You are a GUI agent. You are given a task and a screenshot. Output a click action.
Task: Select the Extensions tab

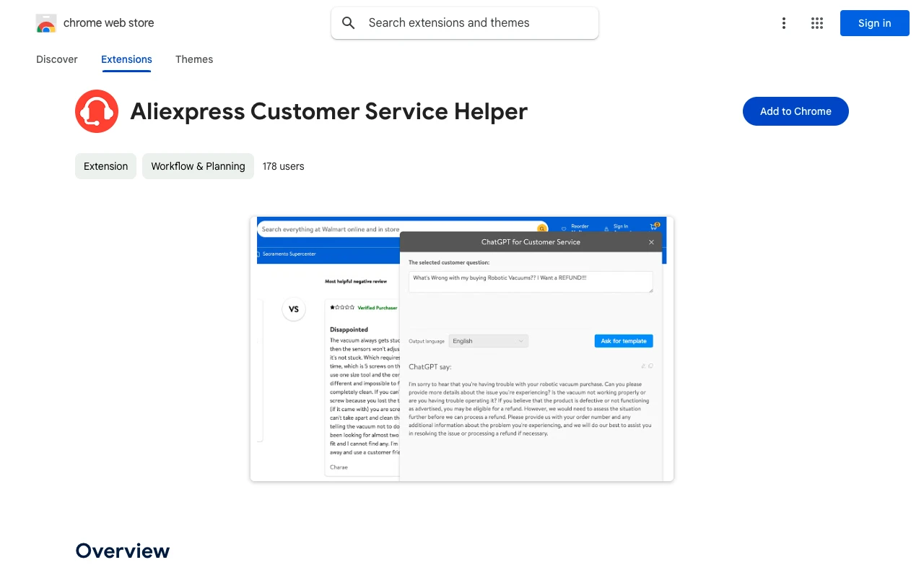[x=126, y=59]
